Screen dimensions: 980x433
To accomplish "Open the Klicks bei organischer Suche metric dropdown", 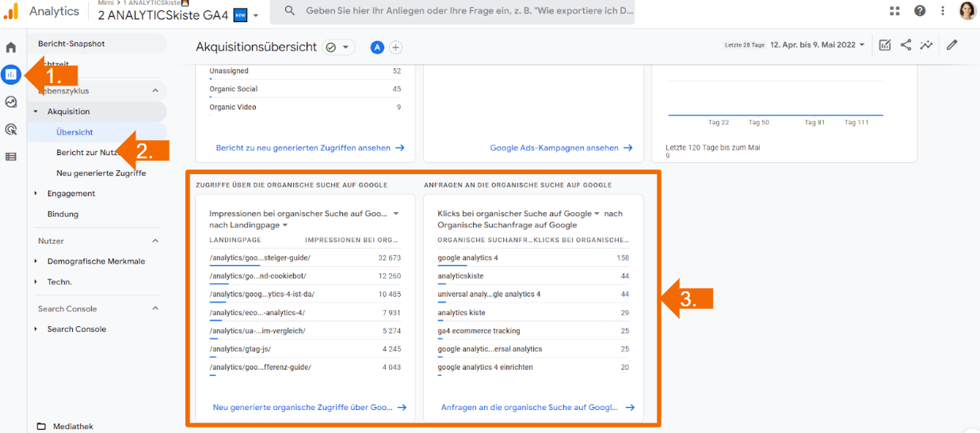I will 597,214.
